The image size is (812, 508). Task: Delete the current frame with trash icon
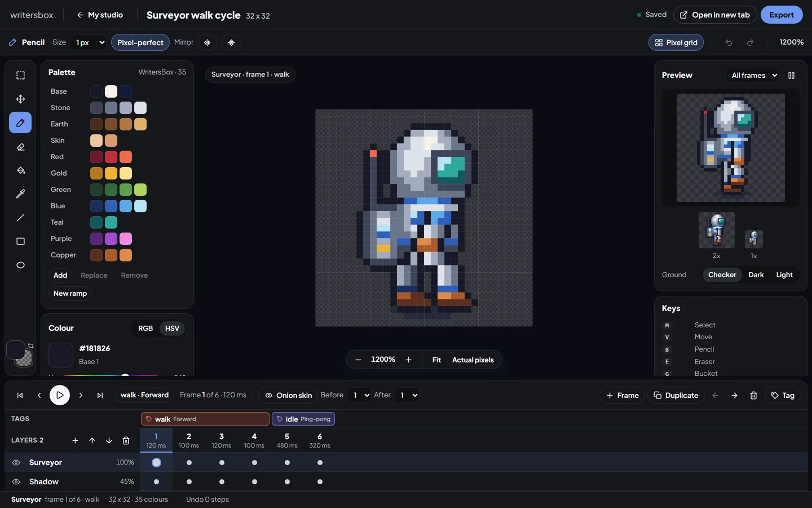point(753,395)
